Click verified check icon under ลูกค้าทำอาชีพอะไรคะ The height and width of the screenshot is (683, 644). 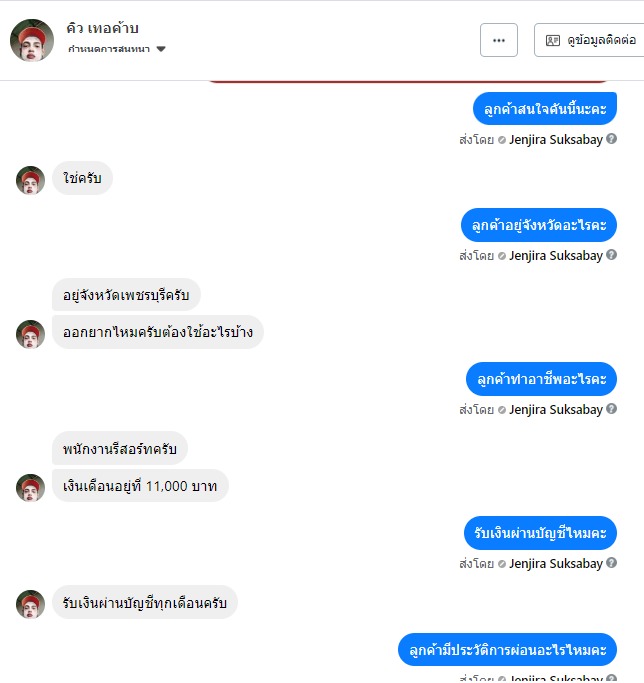click(x=502, y=410)
